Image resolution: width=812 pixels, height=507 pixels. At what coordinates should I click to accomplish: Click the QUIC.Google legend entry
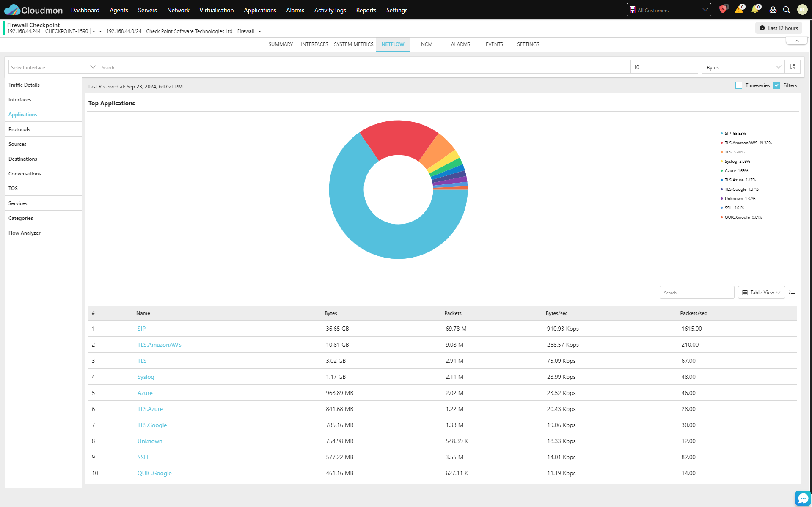pos(741,217)
